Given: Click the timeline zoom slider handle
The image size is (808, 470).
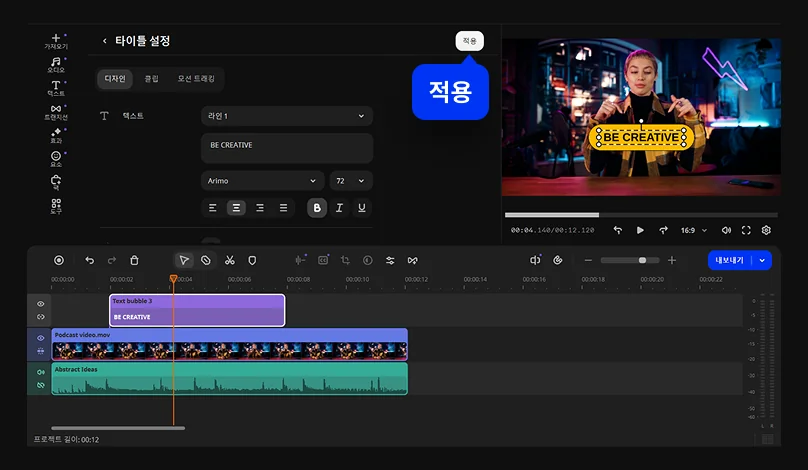Looking at the screenshot, I should pyautogui.click(x=642, y=260).
